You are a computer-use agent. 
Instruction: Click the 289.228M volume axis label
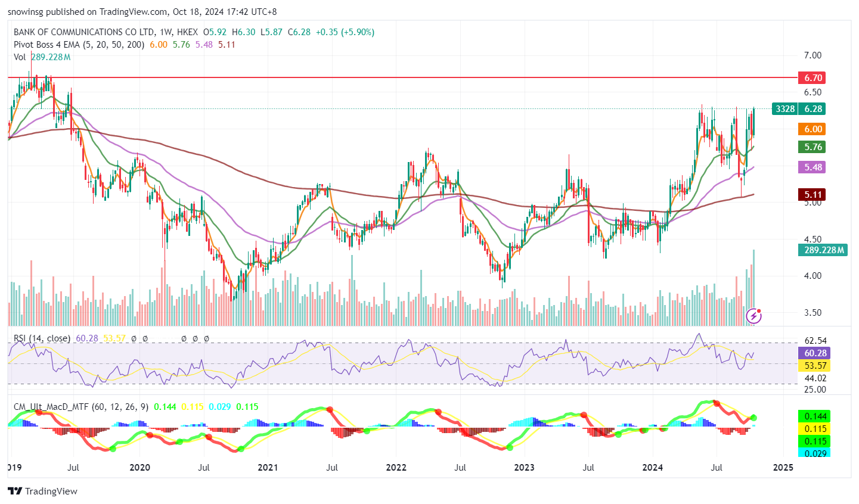coord(824,250)
